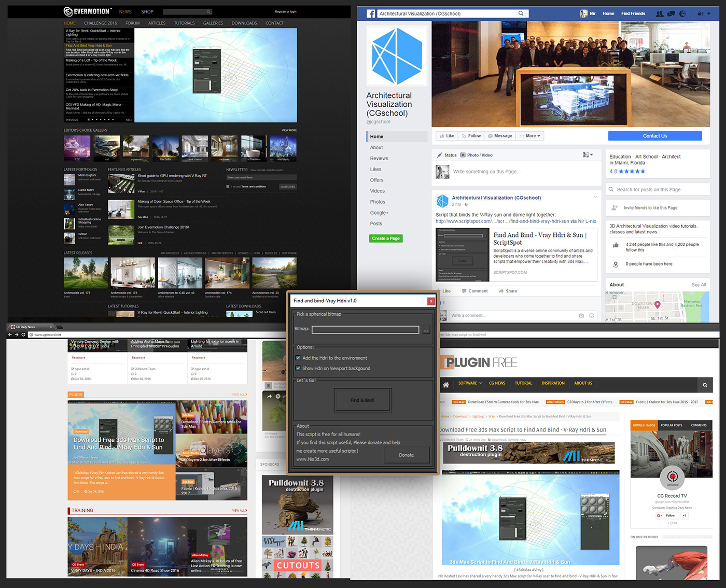Screen dimensions: 726x588
Task: Click emoji icon in comment box
Action: click(592, 315)
